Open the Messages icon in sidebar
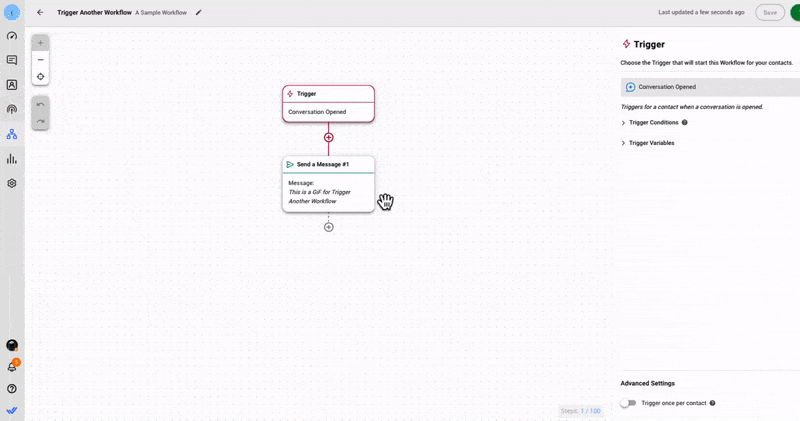The image size is (800, 421). pos(12,61)
